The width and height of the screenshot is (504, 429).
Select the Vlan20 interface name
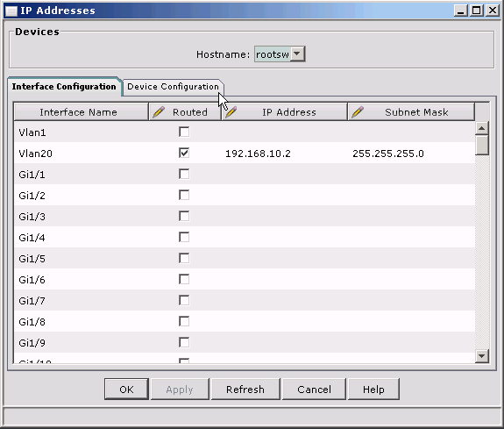(35, 154)
